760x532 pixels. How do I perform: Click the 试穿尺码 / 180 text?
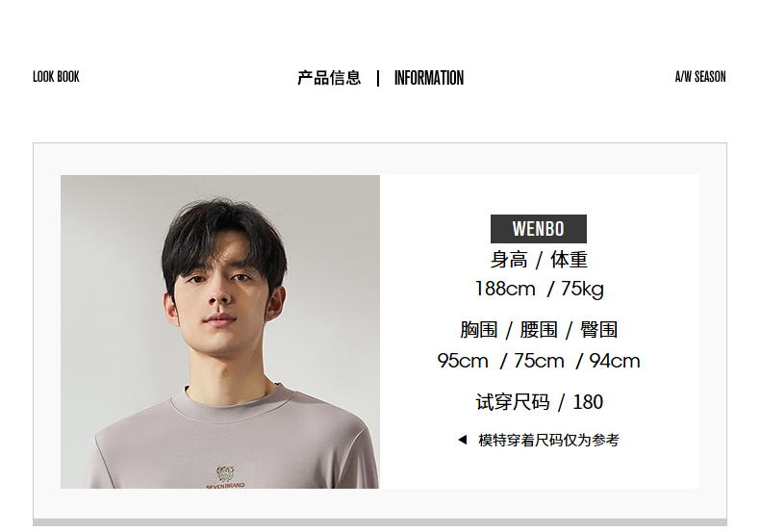click(540, 402)
